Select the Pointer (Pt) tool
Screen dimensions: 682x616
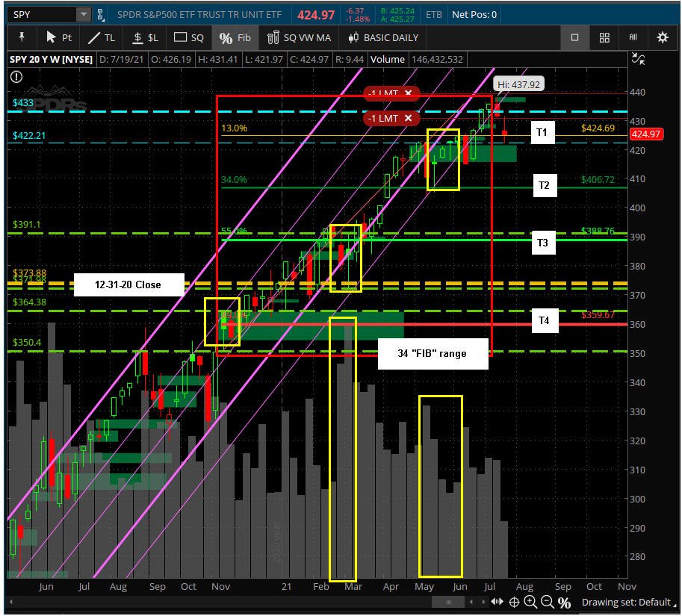click(58, 38)
